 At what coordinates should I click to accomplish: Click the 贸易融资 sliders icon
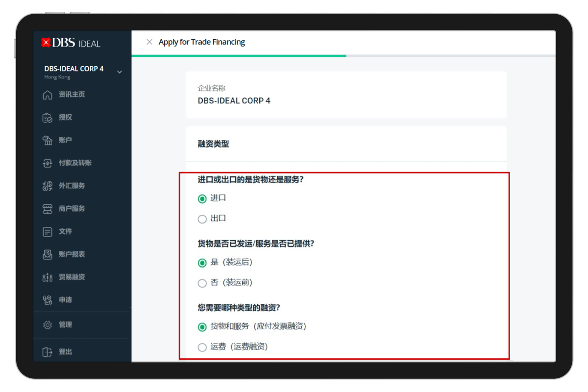48,277
